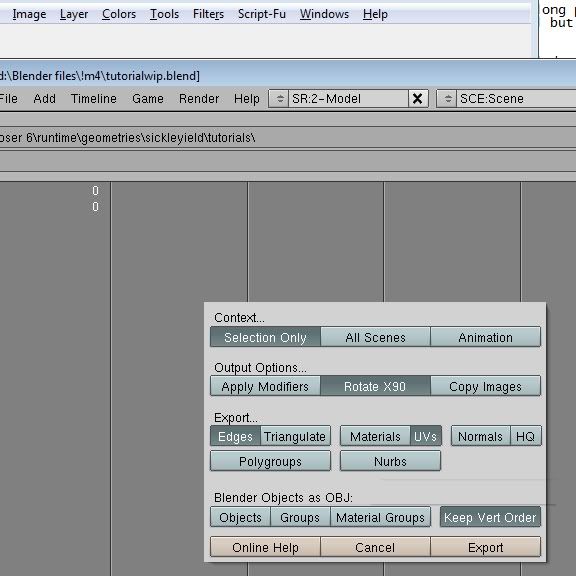The height and width of the screenshot is (576, 576).
Task: Open the GIMP Image menu
Action: [29, 14]
